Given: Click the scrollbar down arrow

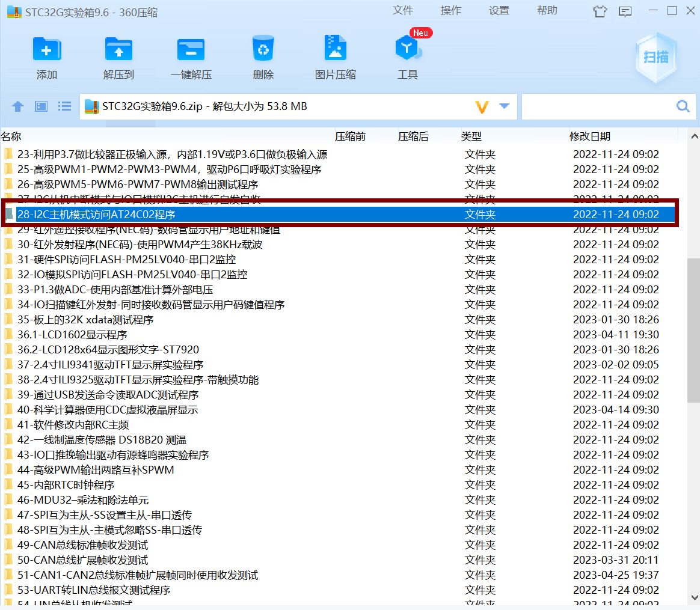Looking at the screenshot, I should pyautogui.click(x=694, y=597).
